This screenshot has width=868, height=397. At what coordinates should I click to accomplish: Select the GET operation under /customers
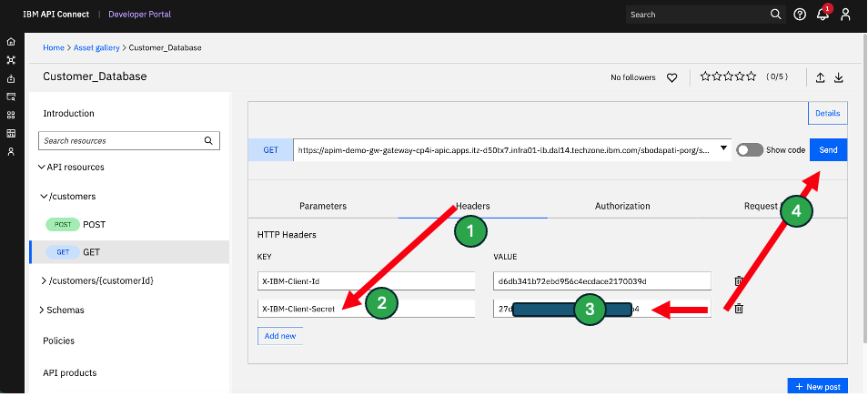129,252
